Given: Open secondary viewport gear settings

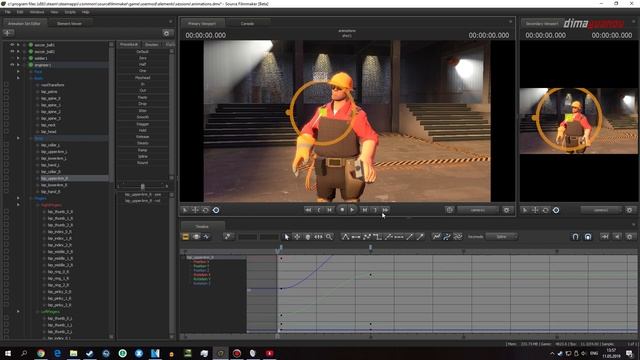Looking at the screenshot, I should [629, 210].
